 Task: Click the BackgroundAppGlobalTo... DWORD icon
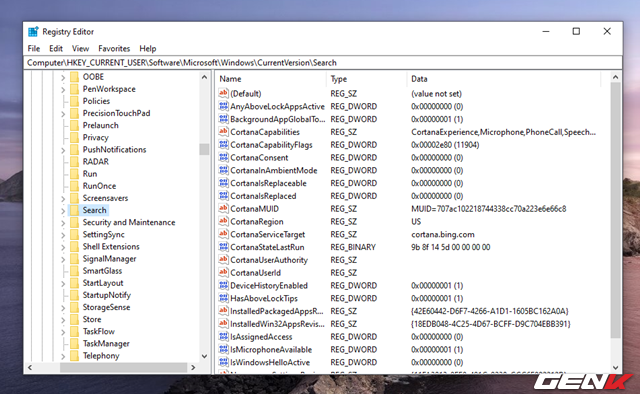pyautogui.click(x=223, y=119)
